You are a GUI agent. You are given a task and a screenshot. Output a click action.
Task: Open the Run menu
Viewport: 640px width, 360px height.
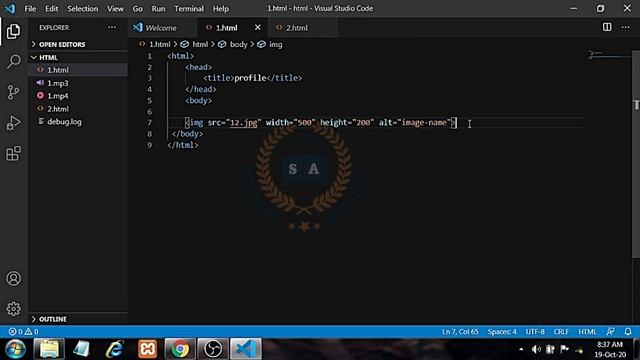click(x=158, y=9)
